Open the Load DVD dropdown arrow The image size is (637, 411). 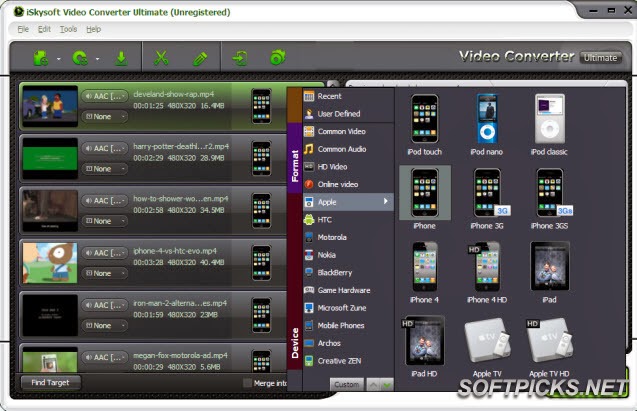tap(98, 59)
